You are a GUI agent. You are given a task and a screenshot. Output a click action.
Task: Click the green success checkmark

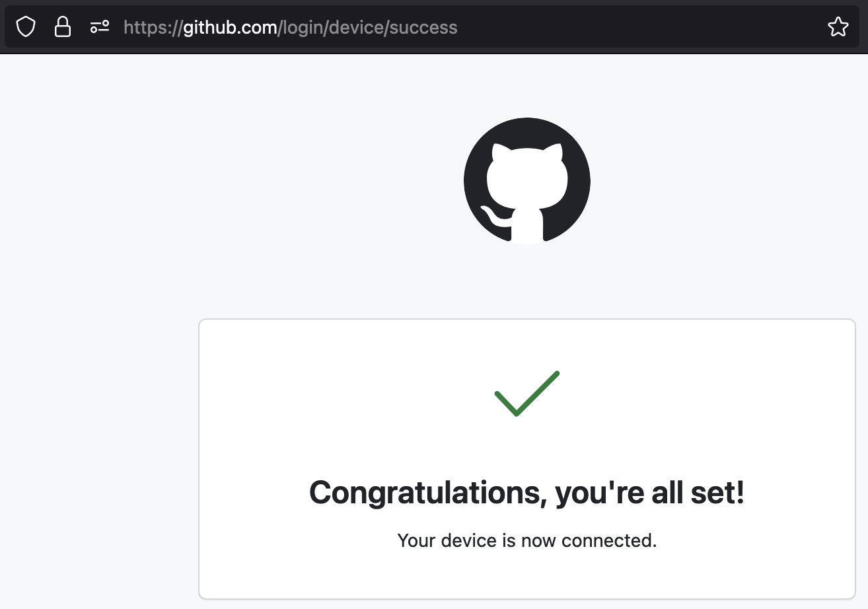tap(526, 394)
